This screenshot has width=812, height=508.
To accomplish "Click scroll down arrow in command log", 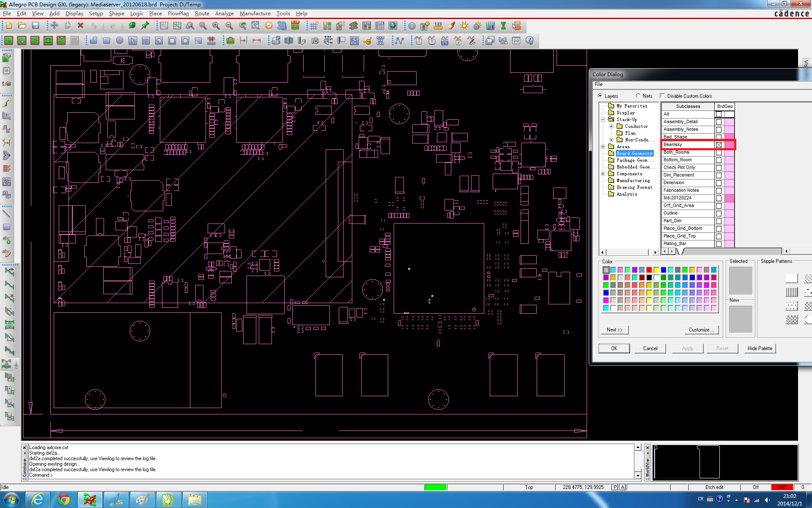I will [638, 475].
